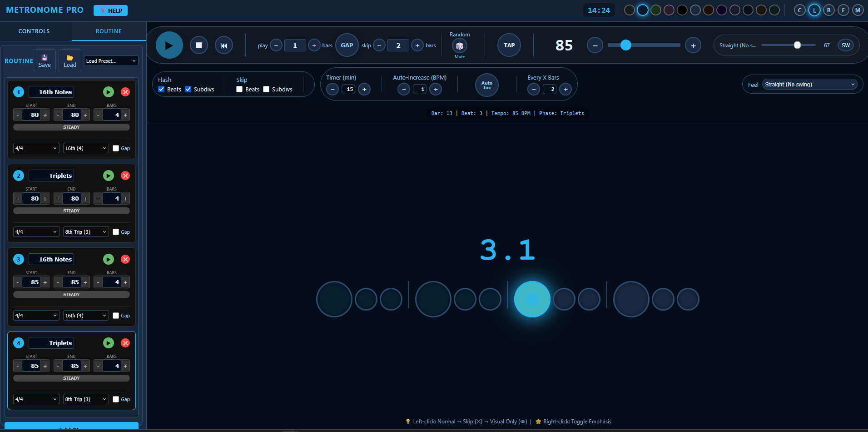
Task: Save the routine with the floppy icon
Action: click(45, 60)
